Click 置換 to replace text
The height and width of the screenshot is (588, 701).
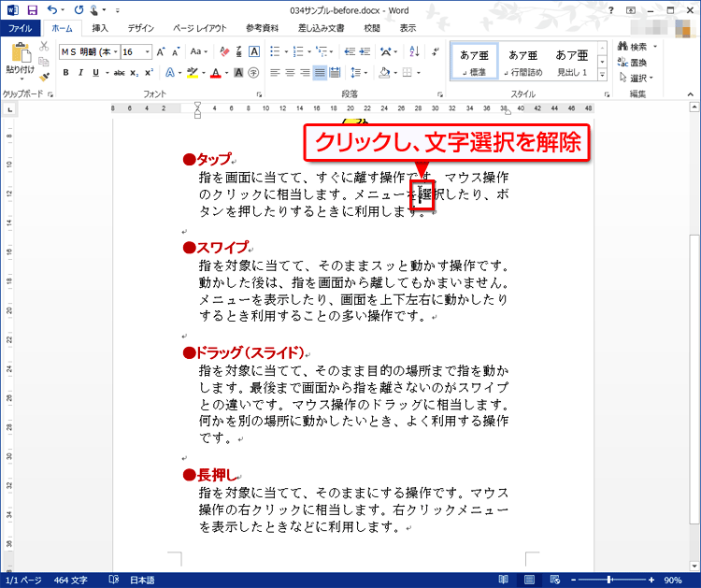[632, 63]
